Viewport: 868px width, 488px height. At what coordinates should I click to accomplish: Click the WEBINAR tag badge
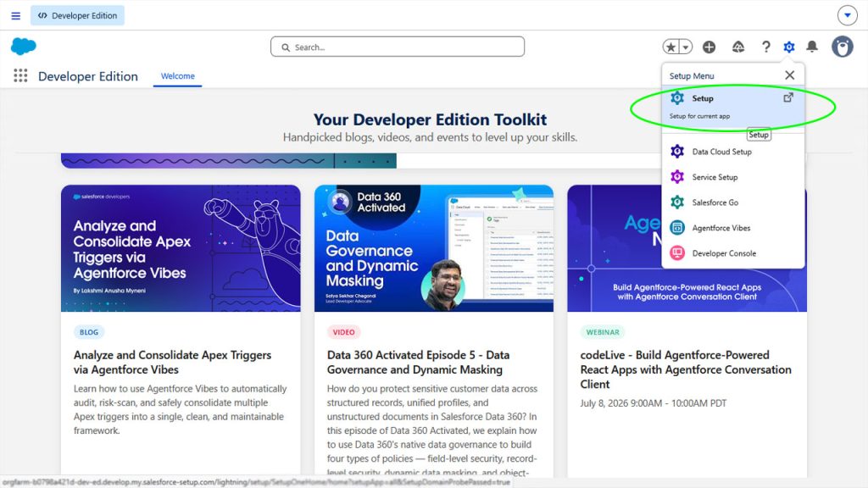(x=603, y=332)
